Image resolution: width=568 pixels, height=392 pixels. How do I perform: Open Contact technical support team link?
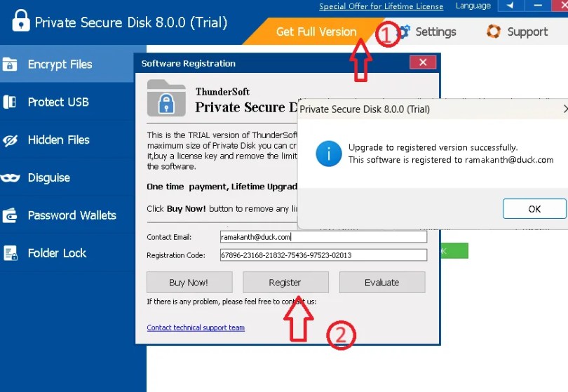(x=196, y=327)
